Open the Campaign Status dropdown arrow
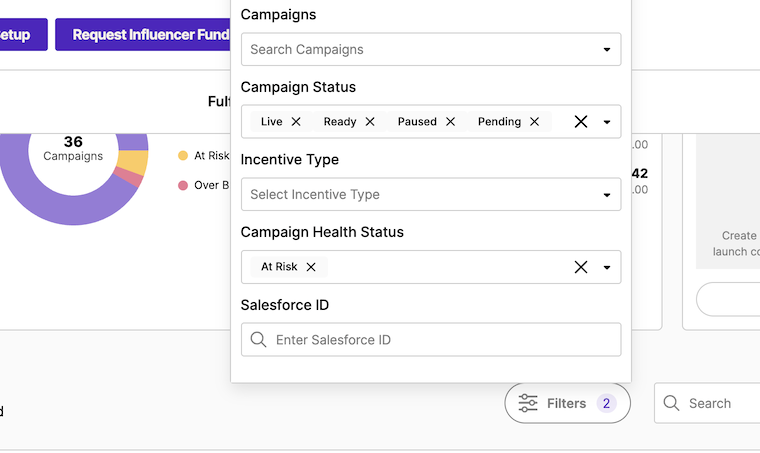The height and width of the screenshot is (453, 760). coord(606,122)
